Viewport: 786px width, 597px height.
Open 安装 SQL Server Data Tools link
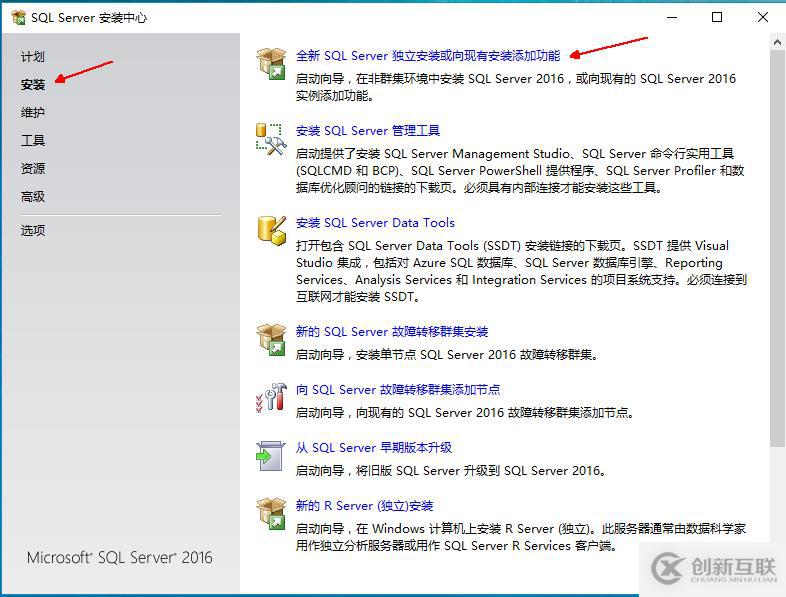[375, 223]
